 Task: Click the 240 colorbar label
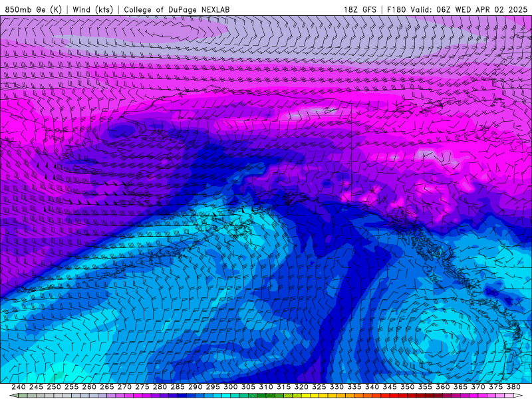[19, 387]
